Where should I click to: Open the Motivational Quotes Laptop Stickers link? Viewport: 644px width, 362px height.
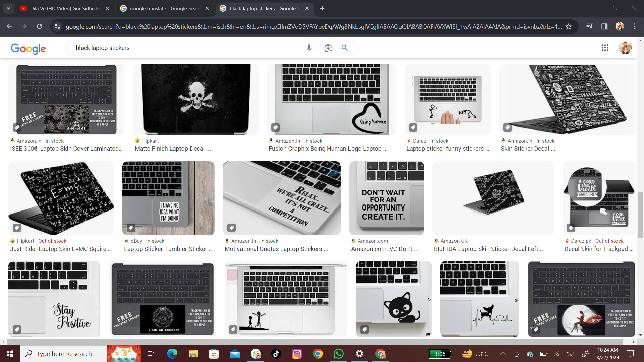(276, 249)
